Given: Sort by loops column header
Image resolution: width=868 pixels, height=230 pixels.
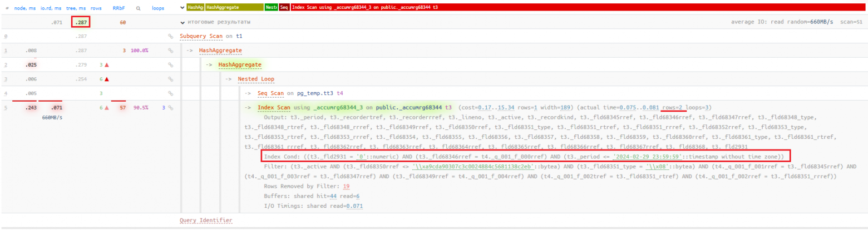Looking at the screenshot, I should tap(158, 8).
